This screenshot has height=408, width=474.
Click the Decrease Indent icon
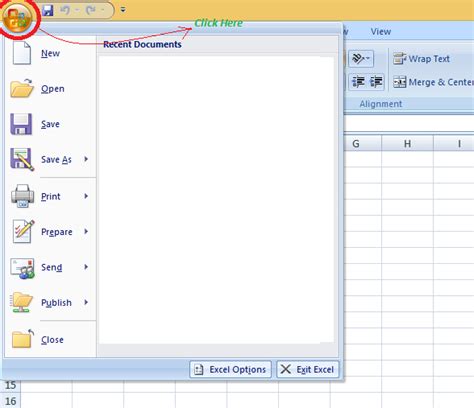pos(358,82)
